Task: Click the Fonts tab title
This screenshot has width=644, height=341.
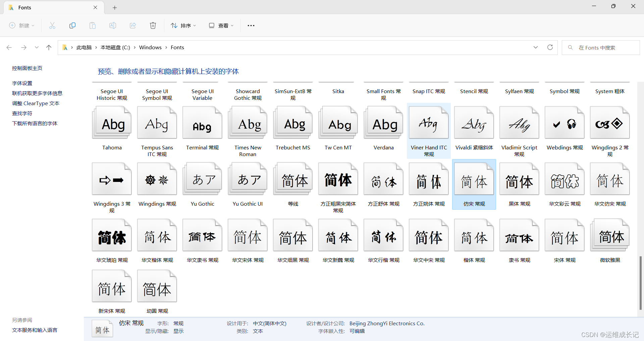Action: (x=25, y=7)
